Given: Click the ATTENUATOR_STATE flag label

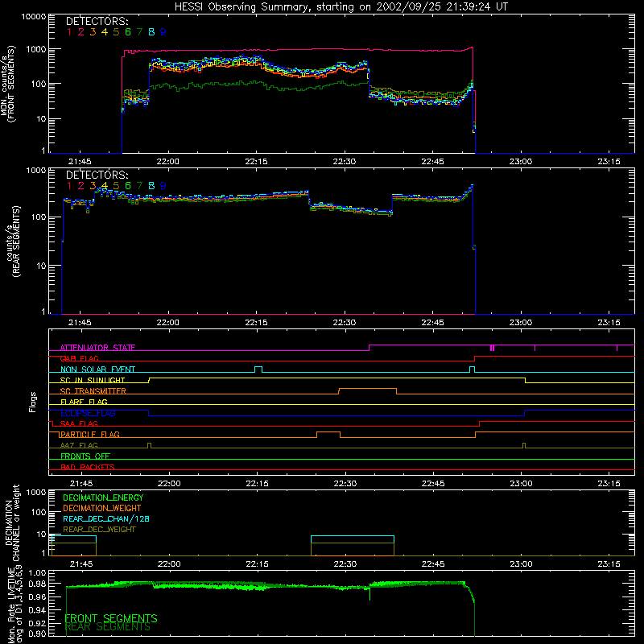Looking at the screenshot, I should point(97,348).
